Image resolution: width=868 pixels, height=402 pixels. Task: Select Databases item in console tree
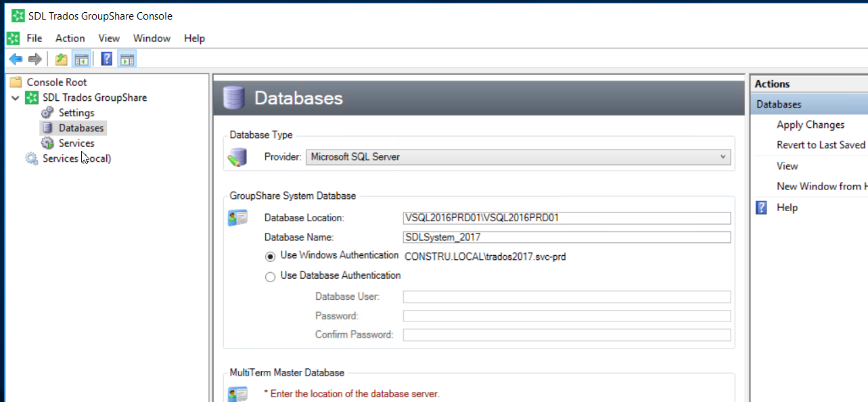[x=81, y=128]
